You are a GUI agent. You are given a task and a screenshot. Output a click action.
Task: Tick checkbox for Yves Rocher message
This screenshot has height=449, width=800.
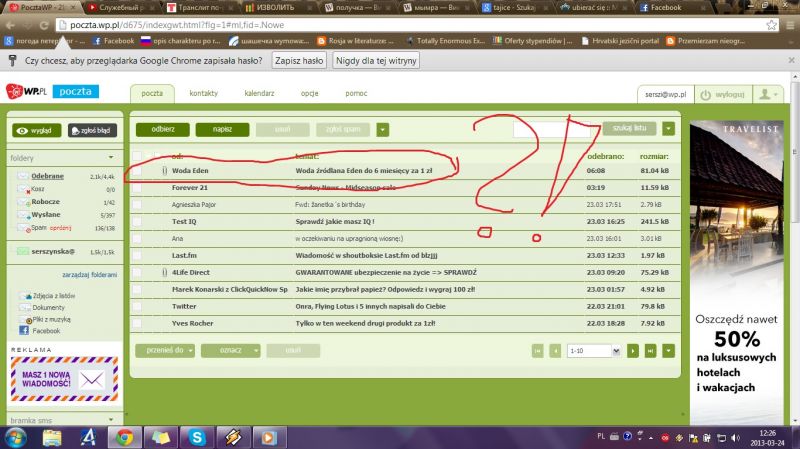point(137,323)
